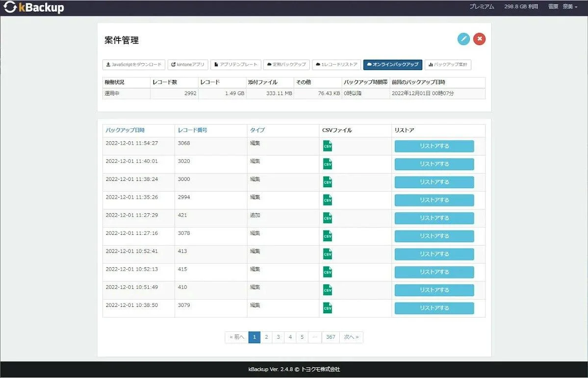
Task: Sort by タイプ column header
Action: pyautogui.click(x=257, y=130)
